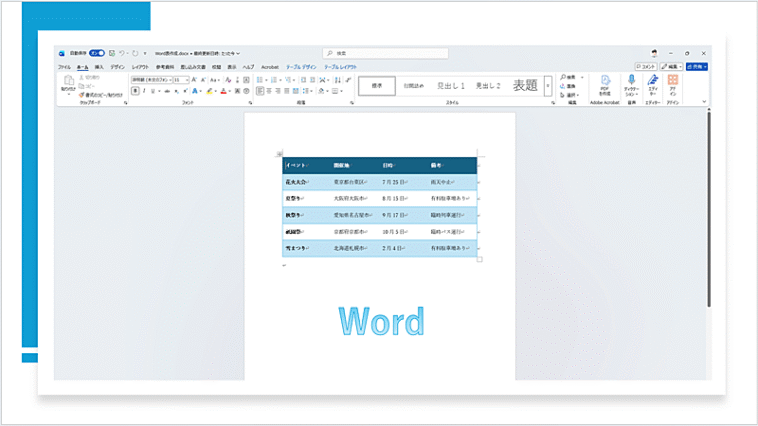The image size is (758, 426).
Task: Apply the Normal (標準) style
Action: 377,86
